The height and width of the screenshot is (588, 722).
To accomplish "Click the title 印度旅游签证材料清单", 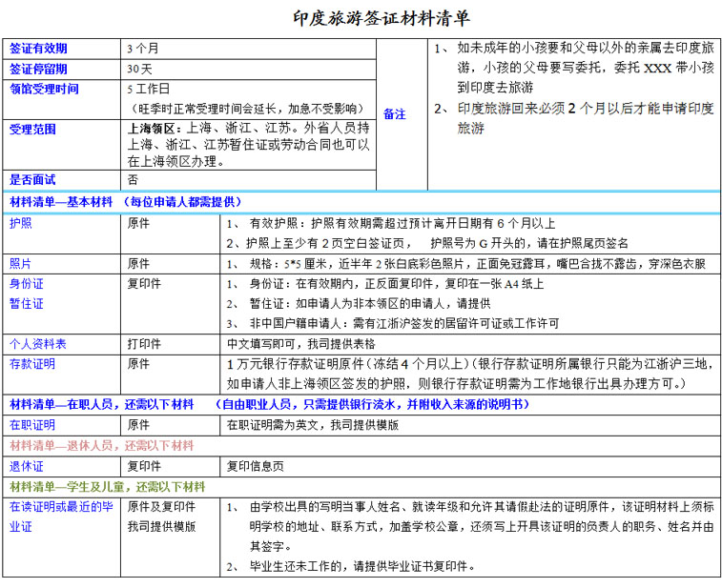I will click(382, 18).
